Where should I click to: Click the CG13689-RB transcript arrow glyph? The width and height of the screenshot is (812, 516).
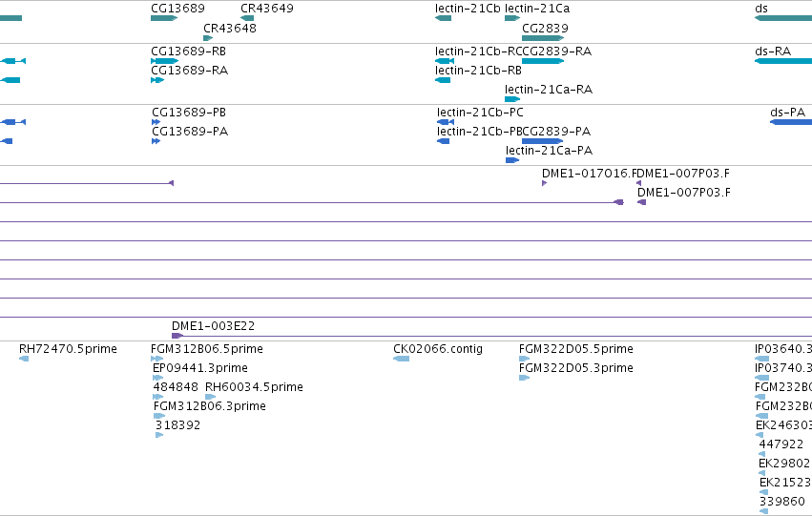pyautogui.click(x=165, y=61)
